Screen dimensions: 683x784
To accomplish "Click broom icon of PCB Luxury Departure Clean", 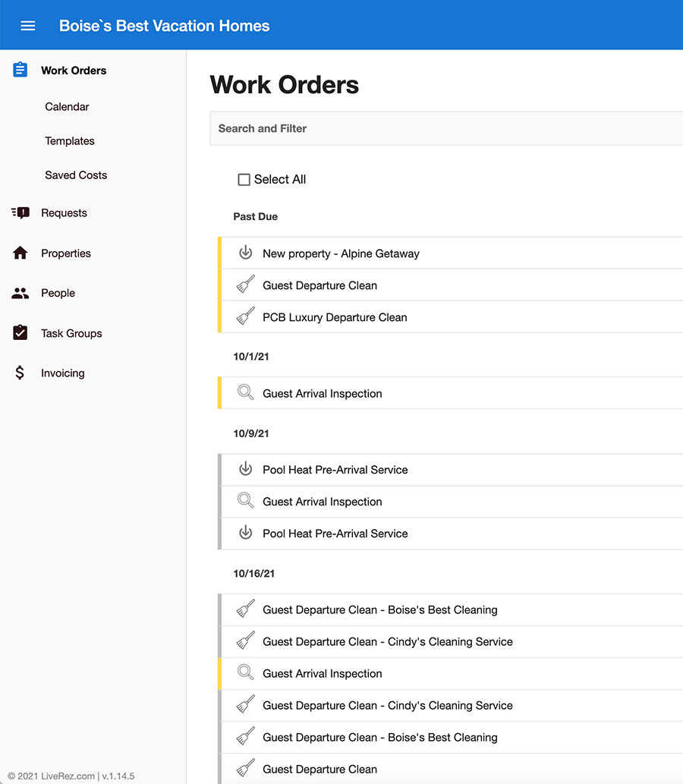I will point(245,316).
